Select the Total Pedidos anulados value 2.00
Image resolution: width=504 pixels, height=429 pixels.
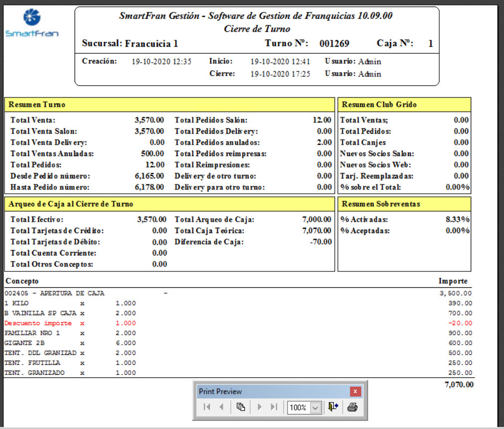click(324, 142)
